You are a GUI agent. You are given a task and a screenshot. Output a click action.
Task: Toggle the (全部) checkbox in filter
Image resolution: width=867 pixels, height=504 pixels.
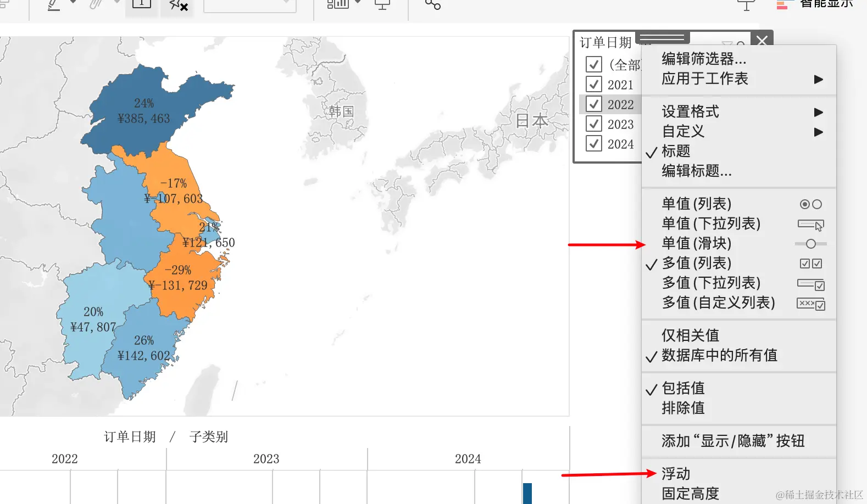click(594, 65)
